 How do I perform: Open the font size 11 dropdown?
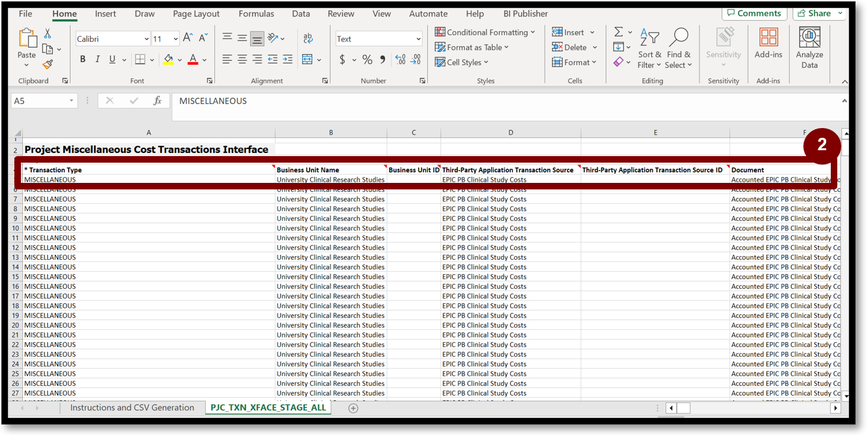174,39
